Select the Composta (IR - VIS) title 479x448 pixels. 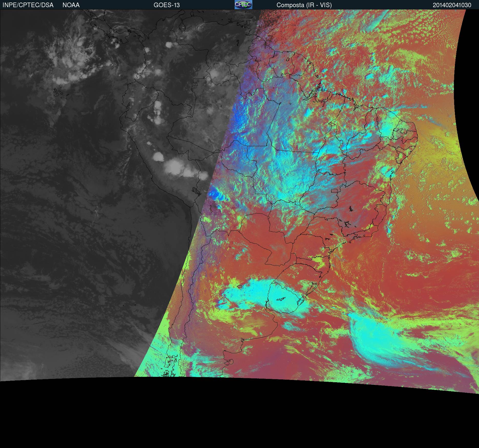click(x=304, y=5)
